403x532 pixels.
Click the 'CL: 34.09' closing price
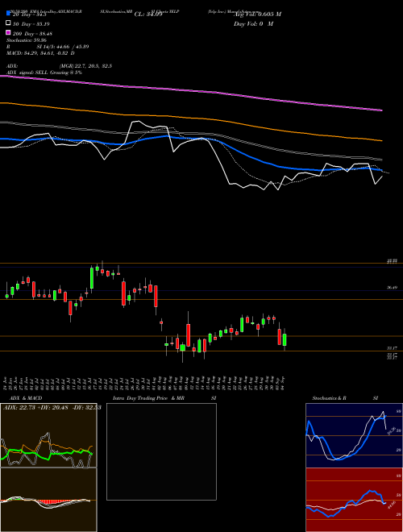click(x=148, y=15)
